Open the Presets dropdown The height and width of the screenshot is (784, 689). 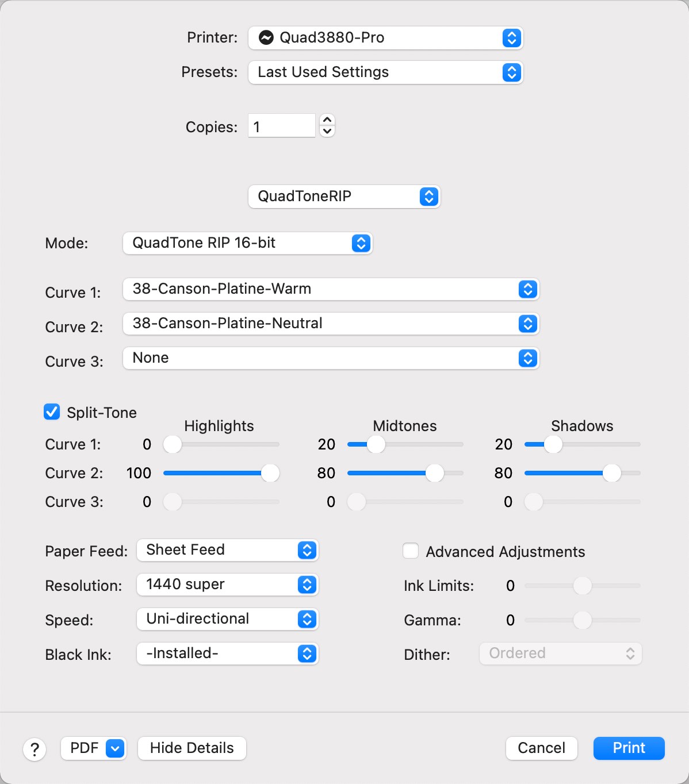(x=385, y=72)
